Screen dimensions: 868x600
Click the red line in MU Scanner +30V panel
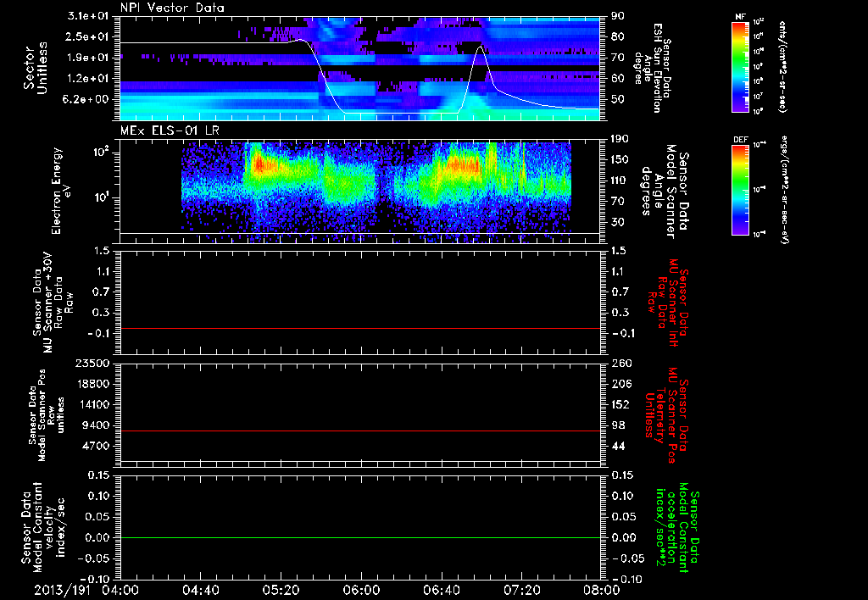pyautogui.click(x=359, y=328)
